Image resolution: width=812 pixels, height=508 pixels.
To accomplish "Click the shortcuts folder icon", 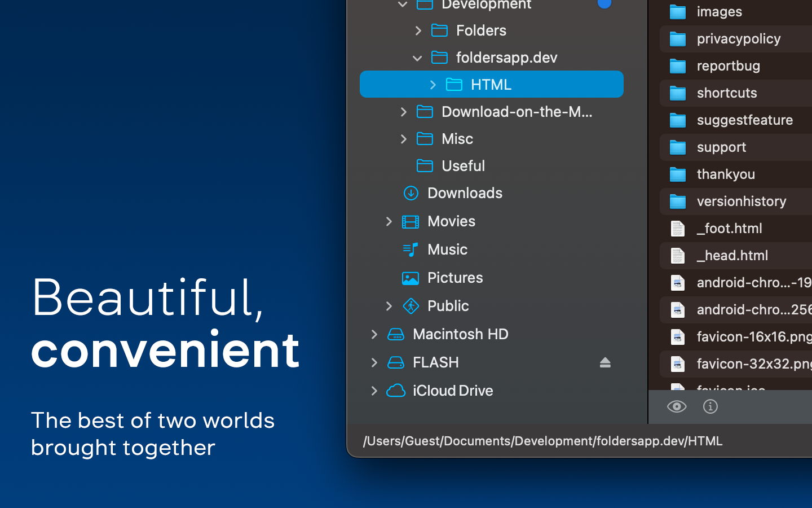I will click(x=678, y=93).
